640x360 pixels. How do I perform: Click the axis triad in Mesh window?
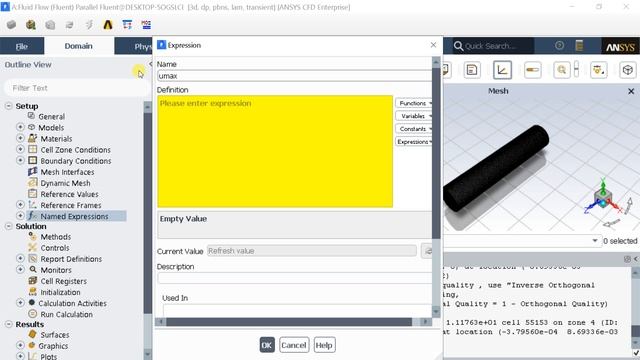[603, 199]
